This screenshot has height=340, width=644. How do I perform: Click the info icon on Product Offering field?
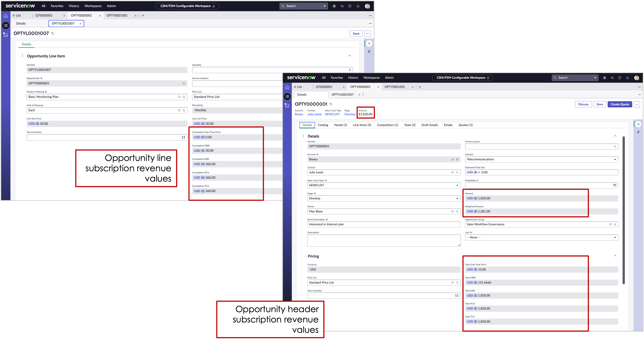[x=179, y=97]
